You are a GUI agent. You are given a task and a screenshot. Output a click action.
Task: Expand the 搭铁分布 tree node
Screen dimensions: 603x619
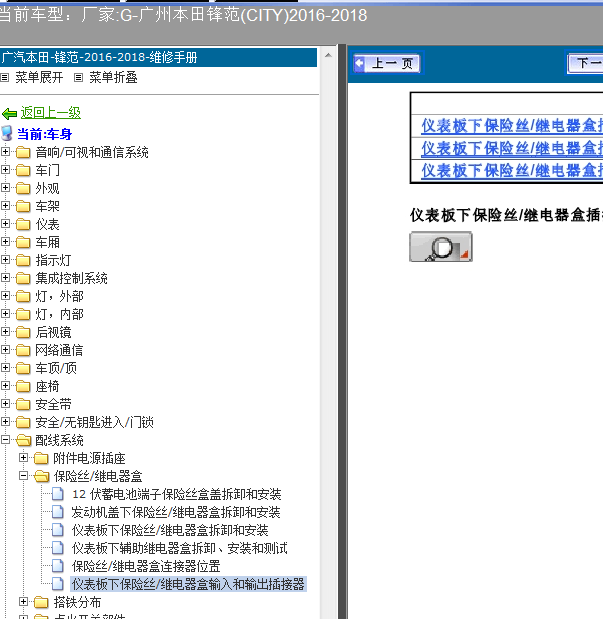[24, 602]
